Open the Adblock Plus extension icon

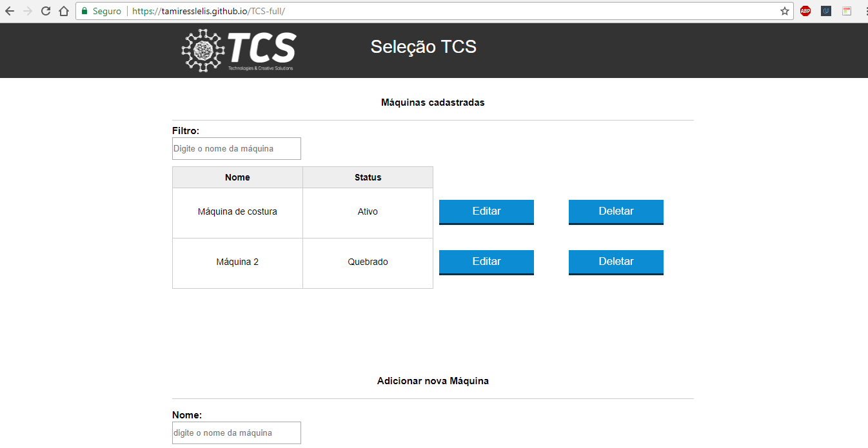[805, 11]
